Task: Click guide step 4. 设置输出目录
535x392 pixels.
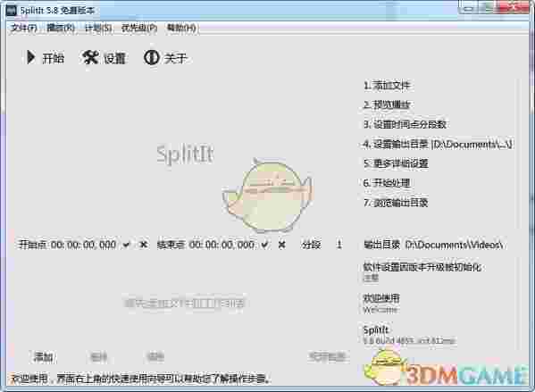Action: click(x=438, y=144)
